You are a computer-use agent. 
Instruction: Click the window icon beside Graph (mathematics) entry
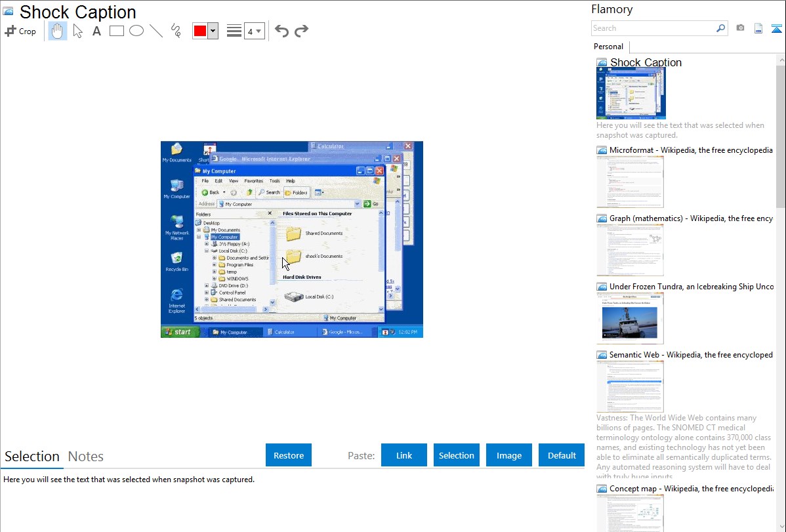pyautogui.click(x=602, y=218)
